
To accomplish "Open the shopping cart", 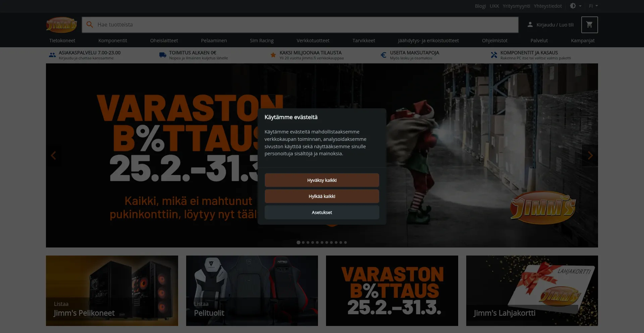I will (589, 25).
